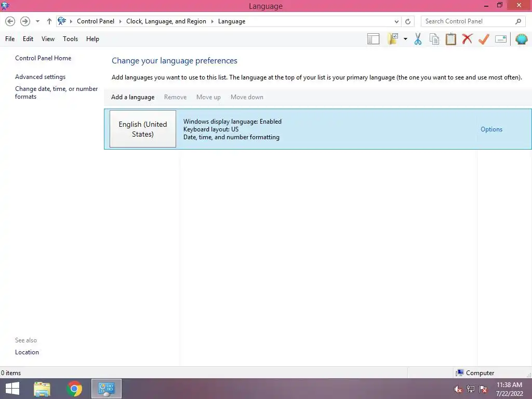This screenshot has width=532, height=399.
Task: Click the orange checkmark toolbar icon
Action: 484,39
